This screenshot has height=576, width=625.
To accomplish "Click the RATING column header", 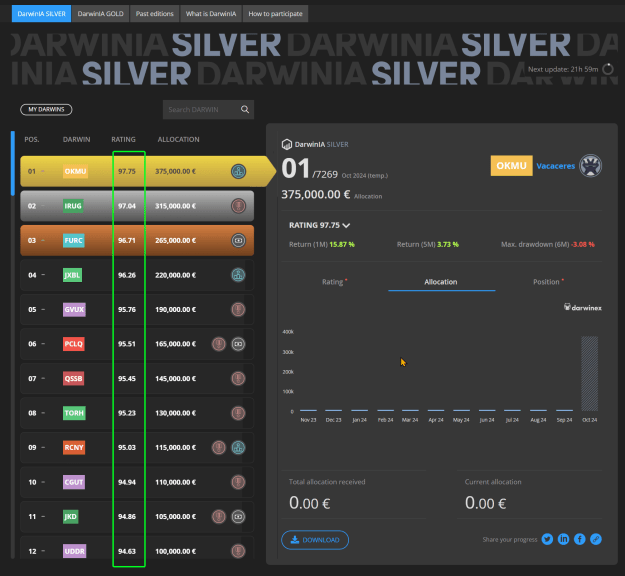I will point(123,140).
